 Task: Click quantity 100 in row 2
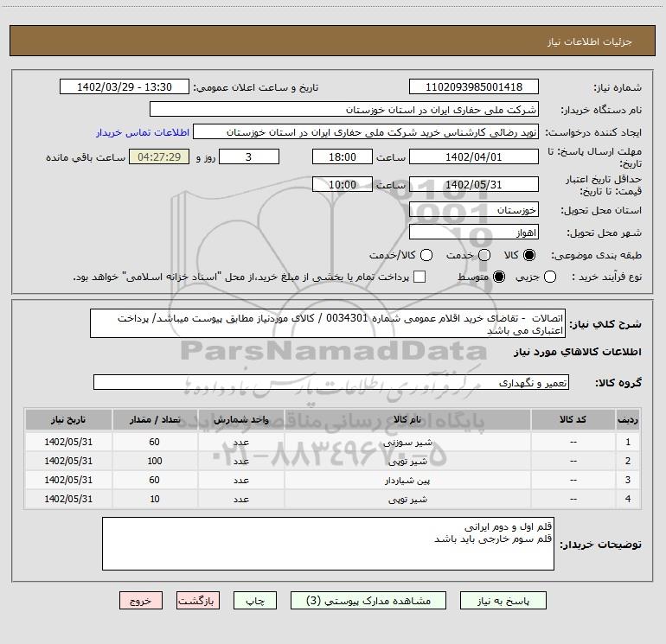click(155, 461)
